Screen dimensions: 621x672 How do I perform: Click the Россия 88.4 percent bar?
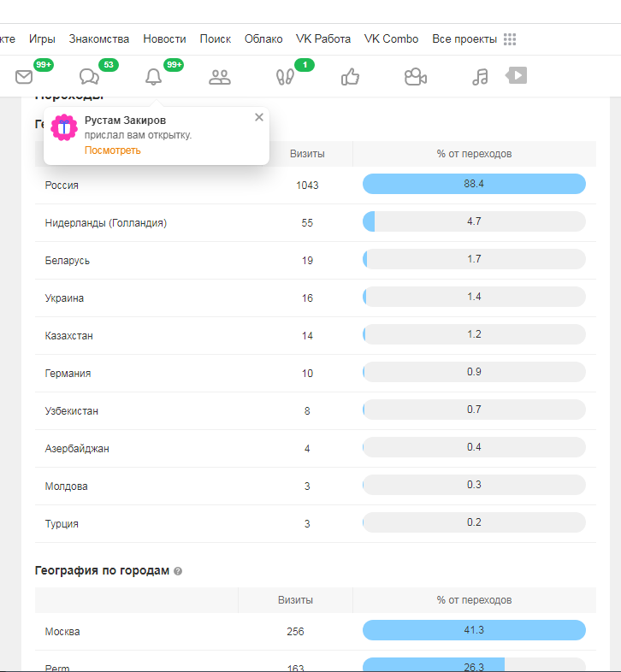(474, 184)
